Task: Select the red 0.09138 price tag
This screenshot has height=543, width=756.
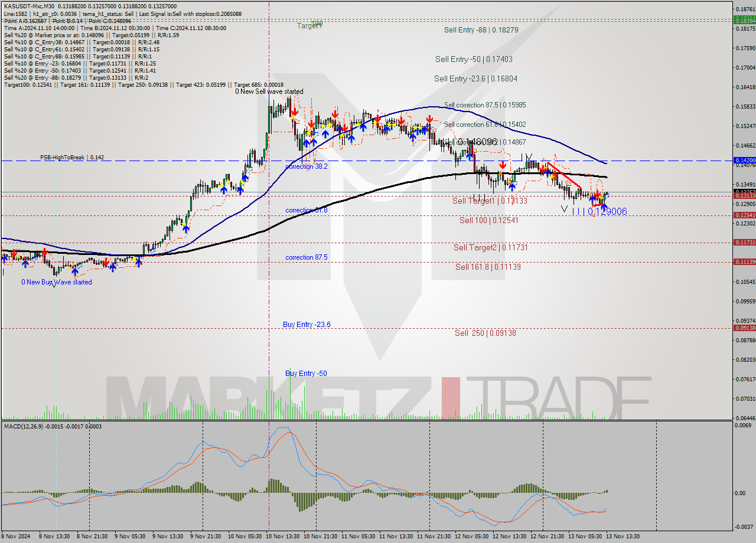Action: [x=744, y=328]
